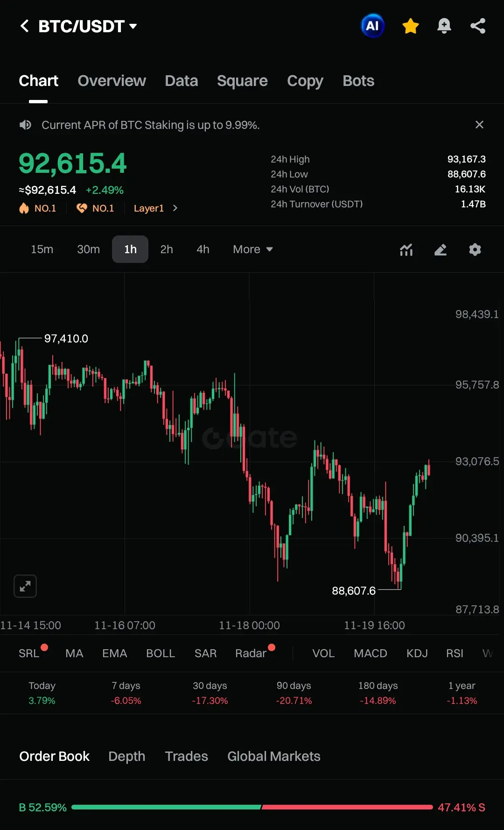Viewport: 504px width, 830px height.
Task: Tap the 180 days -14.89% performance
Action: [378, 693]
